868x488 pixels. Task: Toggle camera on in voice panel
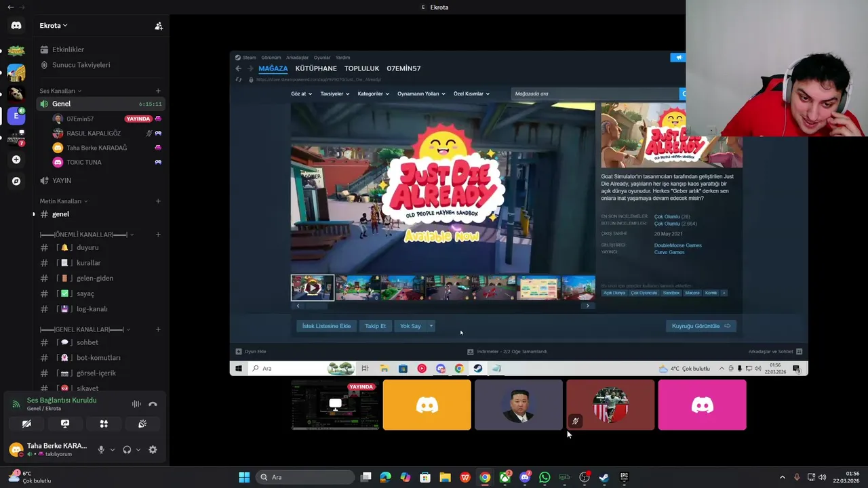pyautogui.click(x=26, y=424)
